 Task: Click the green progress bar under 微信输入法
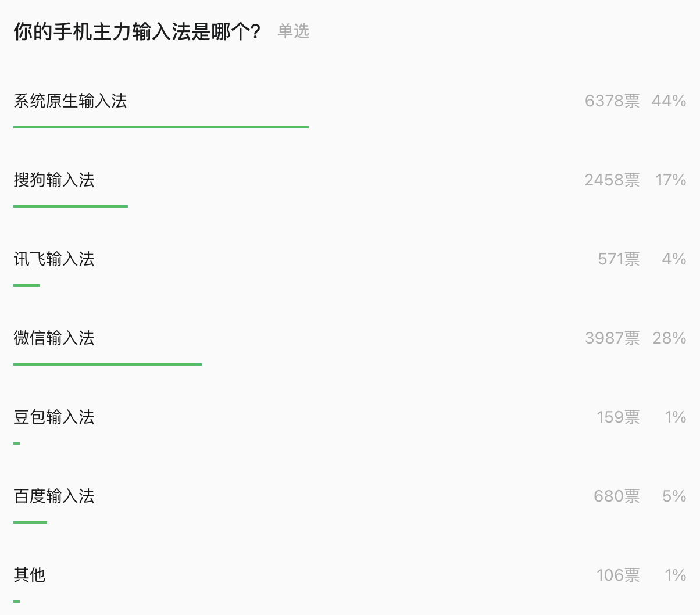pos(108,364)
